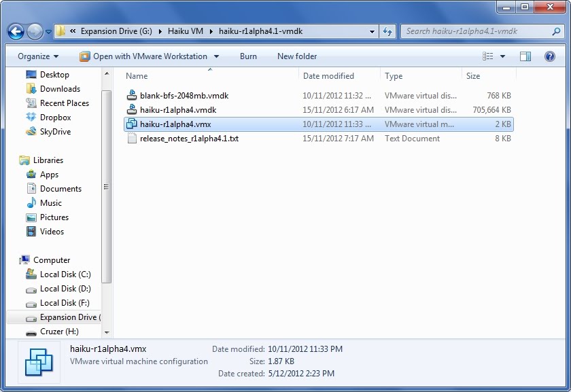Open the dropdown arrow next to Open with VMware Workstation
Viewport: 571px width, 392px height.
pos(217,56)
